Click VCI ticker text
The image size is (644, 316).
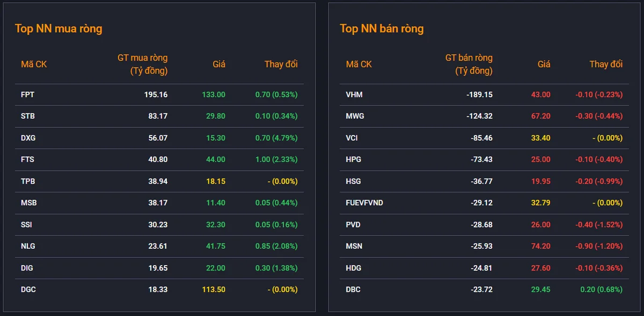point(352,138)
